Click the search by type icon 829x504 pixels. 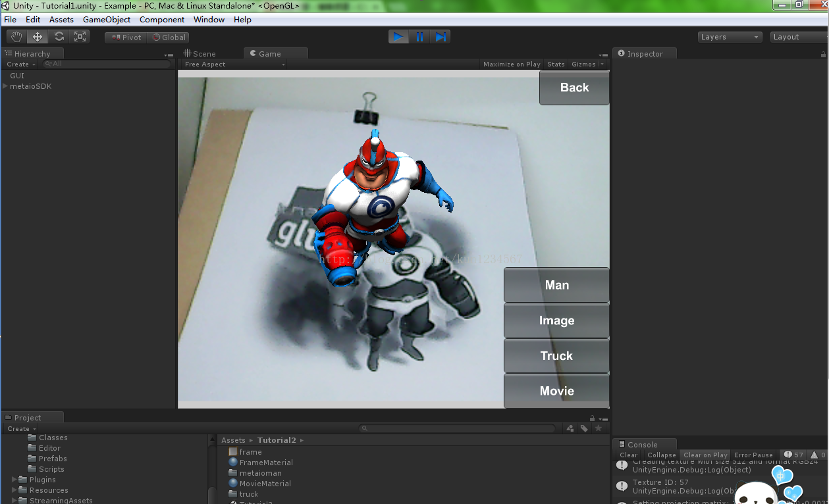point(570,428)
